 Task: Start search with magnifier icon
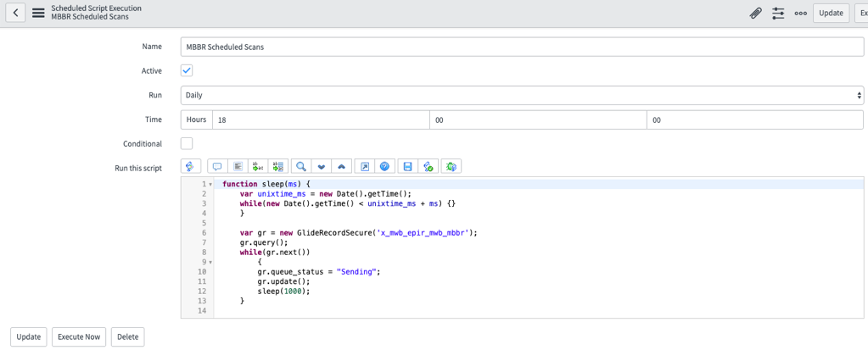tap(301, 166)
